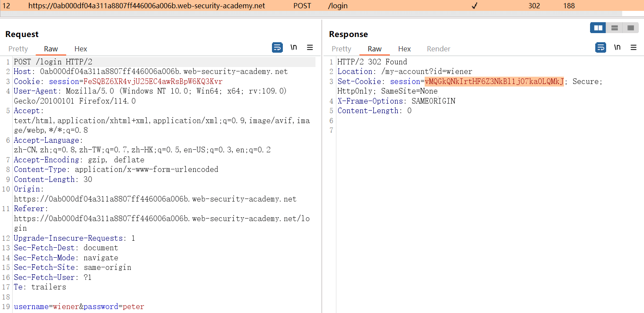Open the Render tab in Response
Screen dimensions: 644x313
tap(438, 49)
